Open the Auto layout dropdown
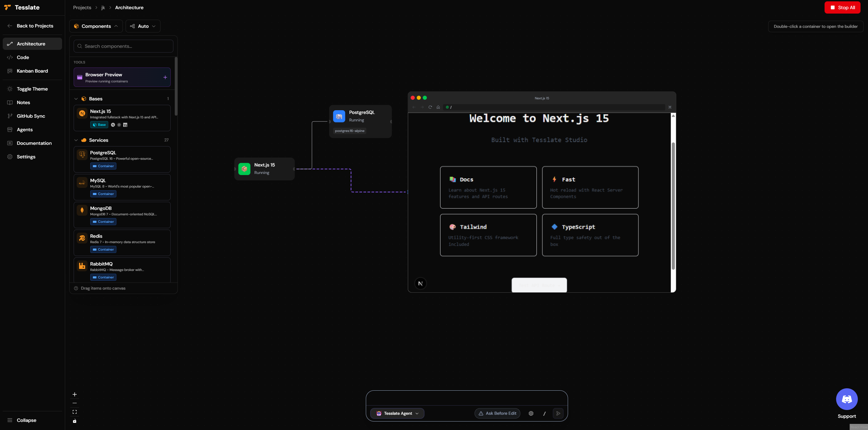The image size is (868, 430). [143, 26]
